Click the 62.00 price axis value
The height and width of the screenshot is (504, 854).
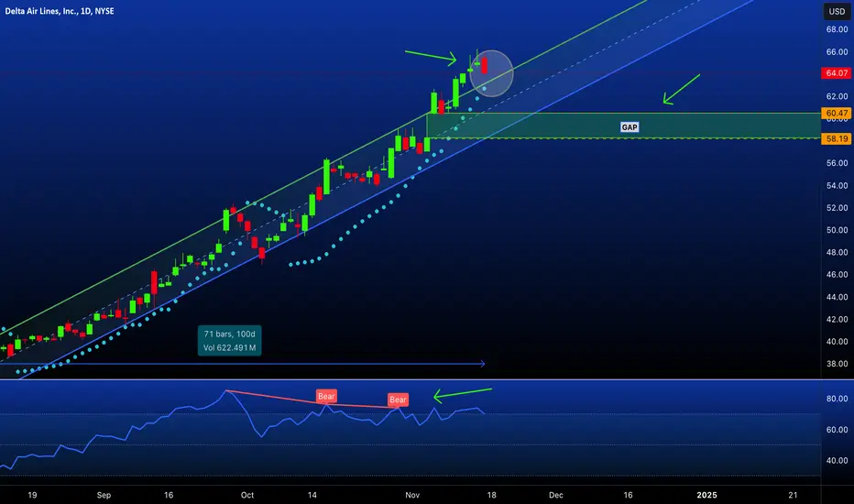click(837, 96)
